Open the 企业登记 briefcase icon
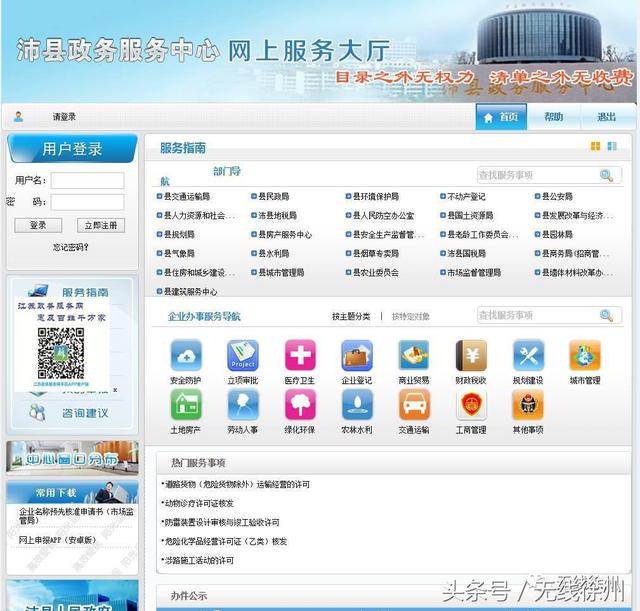 click(357, 355)
